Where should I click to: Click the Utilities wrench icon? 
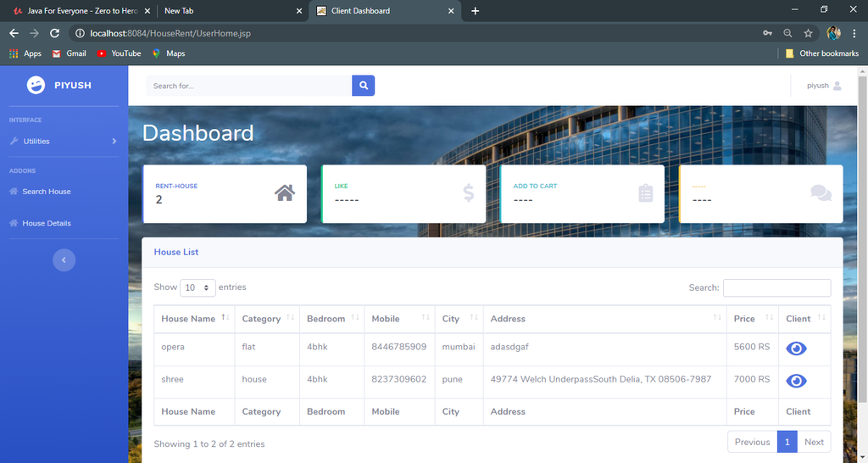pos(14,142)
